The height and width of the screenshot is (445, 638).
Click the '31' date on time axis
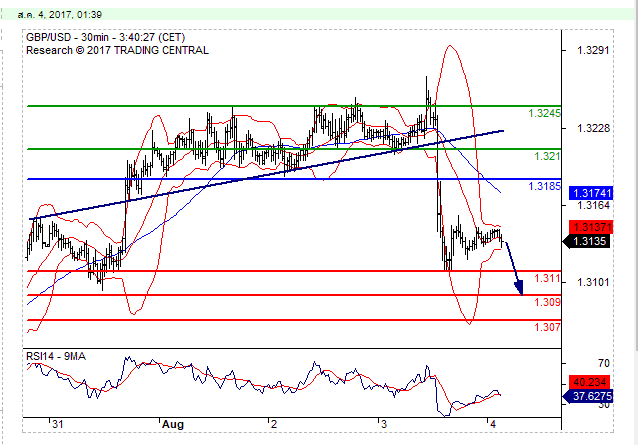point(58,425)
